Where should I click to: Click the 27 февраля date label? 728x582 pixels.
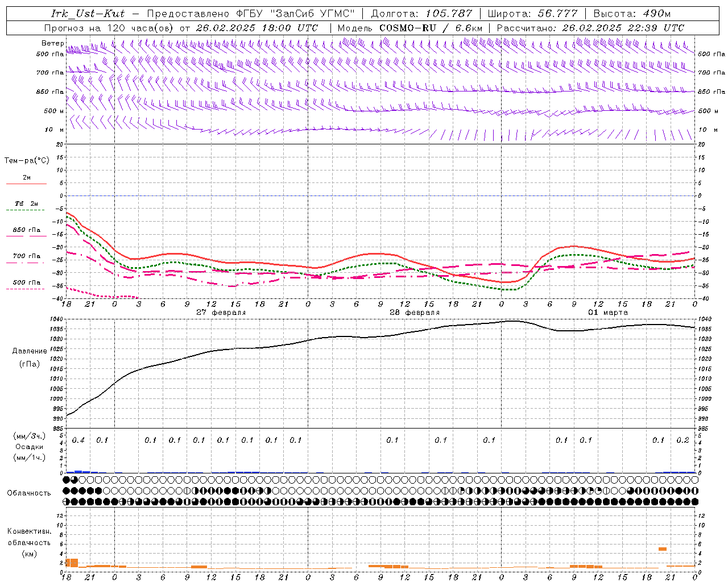tap(221, 313)
